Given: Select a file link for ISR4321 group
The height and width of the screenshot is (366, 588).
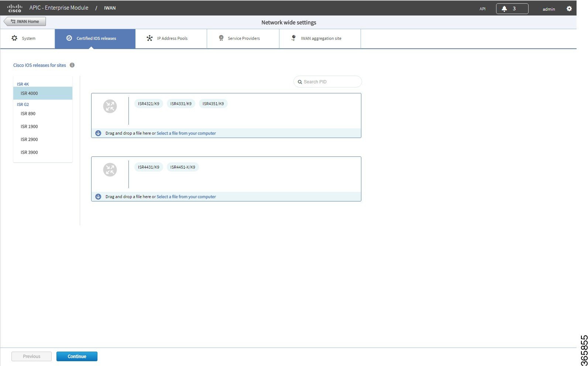Looking at the screenshot, I should (x=186, y=133).
